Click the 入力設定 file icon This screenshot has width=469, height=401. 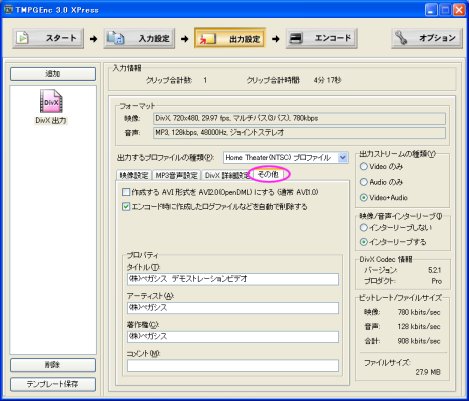[116, 38]
